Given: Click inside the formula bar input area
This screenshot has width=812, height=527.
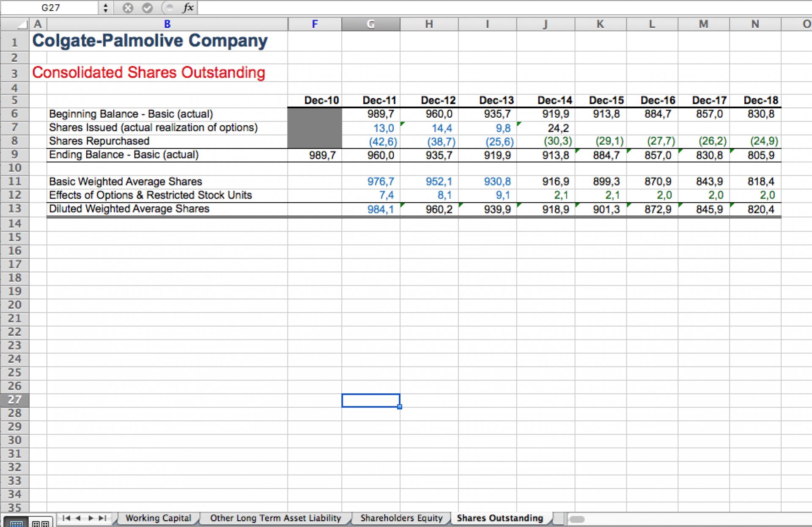Looking at the screenshot, I should (504, 8).
